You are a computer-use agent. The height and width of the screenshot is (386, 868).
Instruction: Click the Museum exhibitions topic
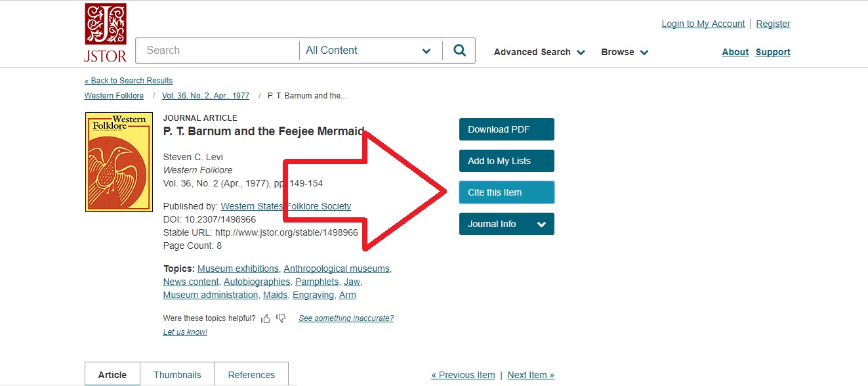tap(238, 268)
